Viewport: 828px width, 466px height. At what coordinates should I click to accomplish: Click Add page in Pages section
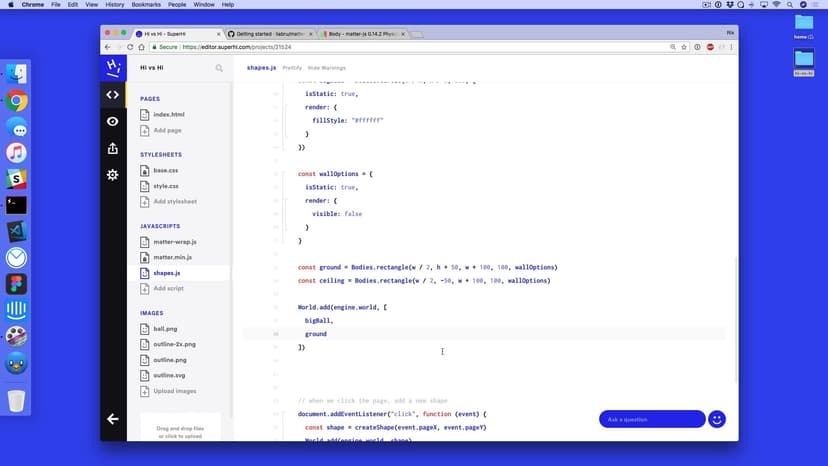[167, 130]
